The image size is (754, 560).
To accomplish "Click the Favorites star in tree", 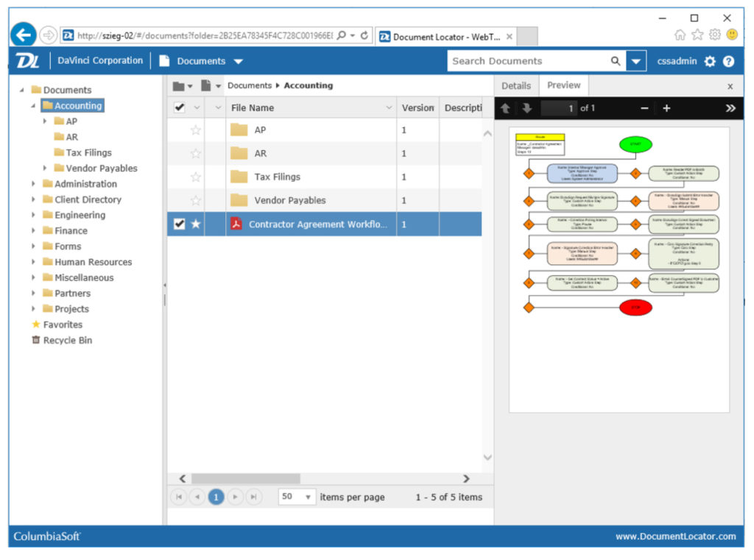I will coord(35,324).
